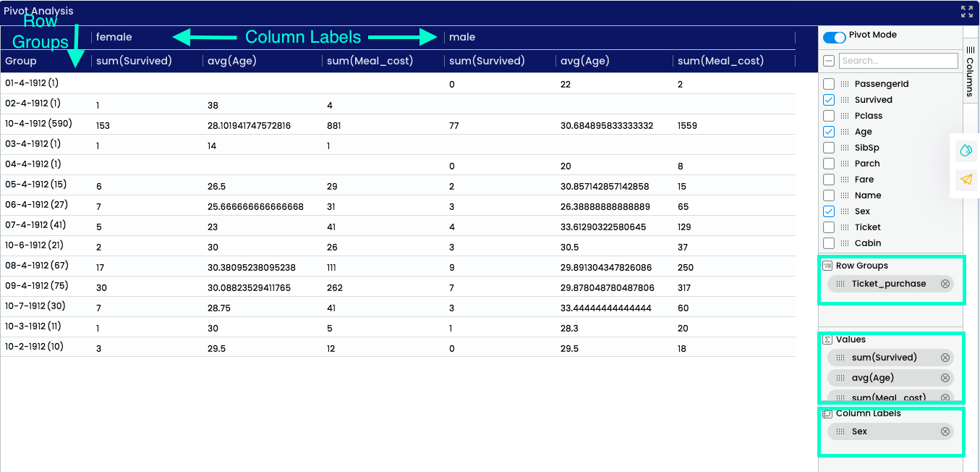
Task: Remove Ticket_purchase from Row Groups
Action: (x=945, y=284)
